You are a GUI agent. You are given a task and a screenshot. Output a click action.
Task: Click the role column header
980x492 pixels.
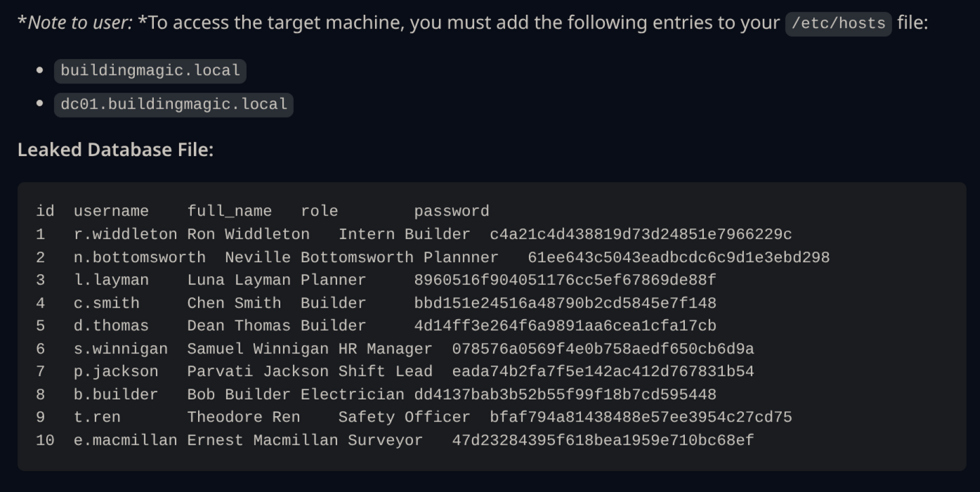click(319, 211)
